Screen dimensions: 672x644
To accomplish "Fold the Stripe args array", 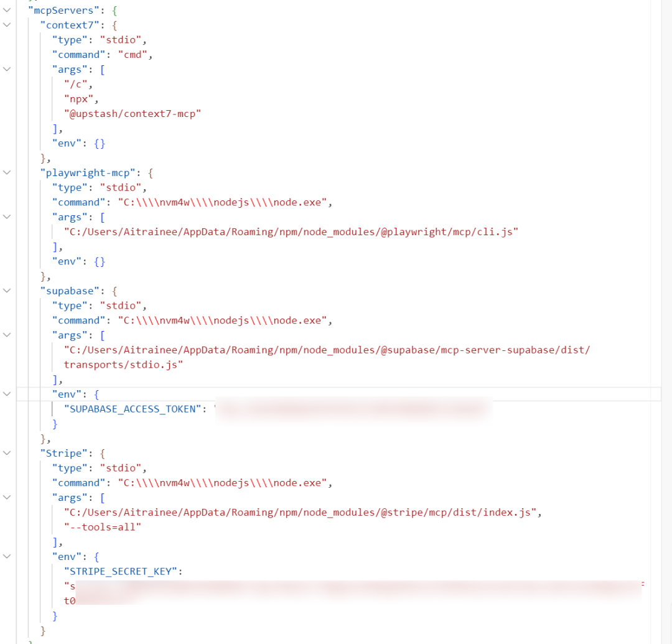I will (x=7, y=497).
